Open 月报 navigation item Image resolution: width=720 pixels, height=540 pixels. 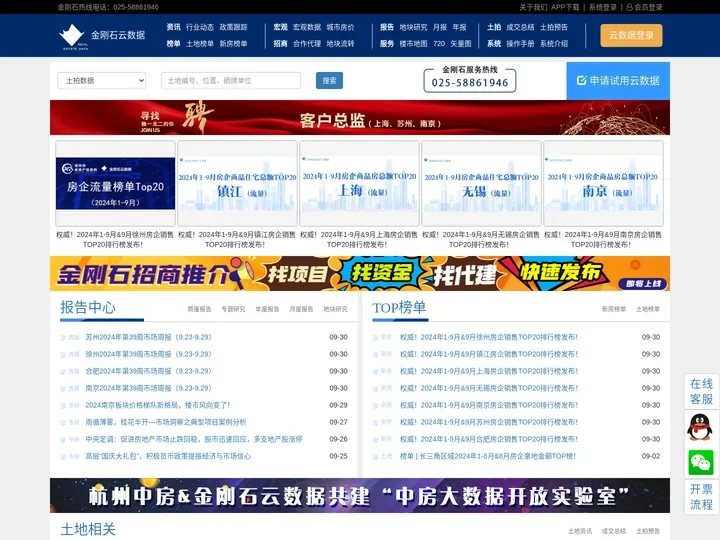439,27
